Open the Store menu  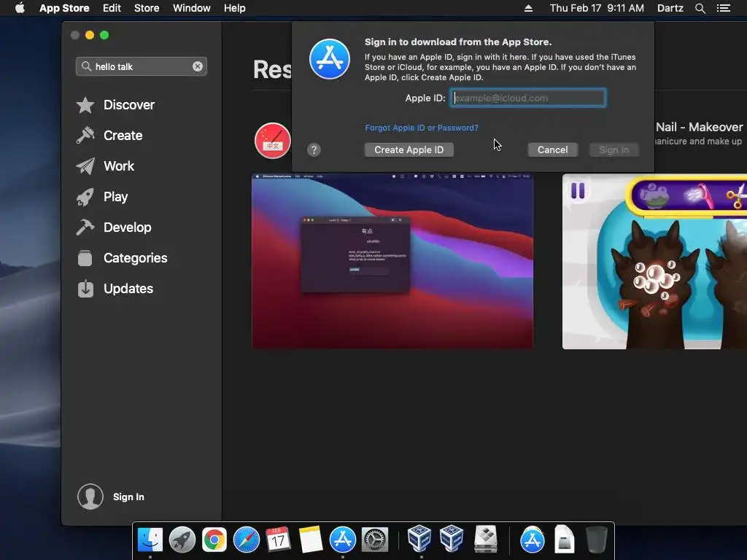[x=147, y=8]
